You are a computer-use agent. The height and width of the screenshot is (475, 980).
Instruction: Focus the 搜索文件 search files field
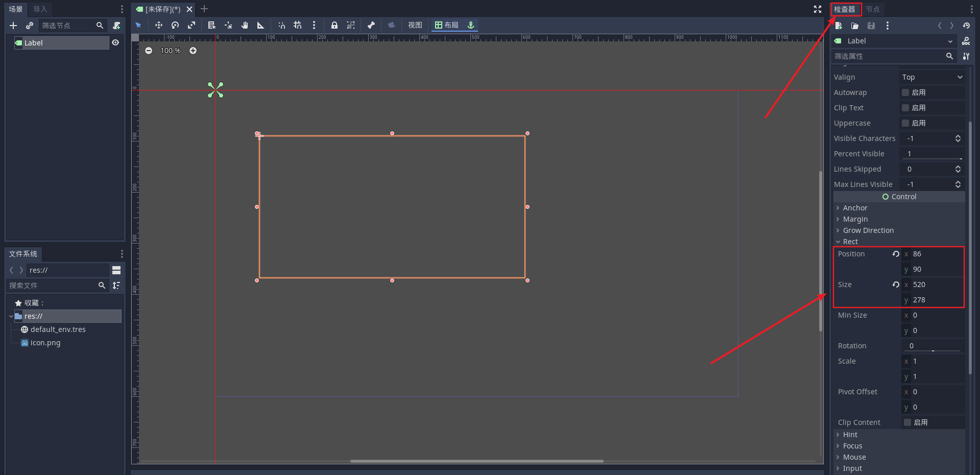pyautogui.click(x=57, y=286)
